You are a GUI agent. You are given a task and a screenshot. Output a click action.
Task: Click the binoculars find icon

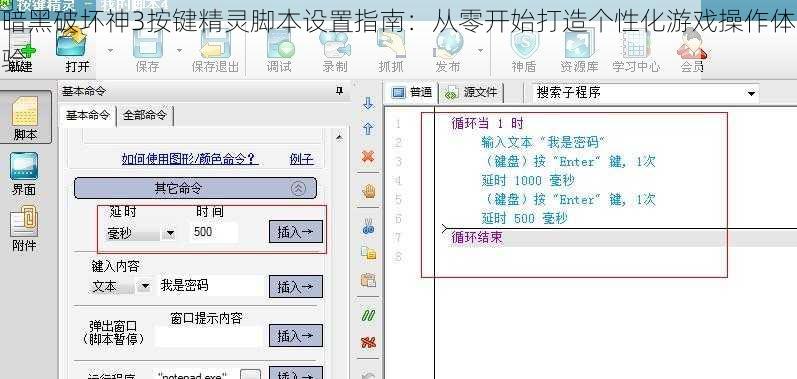coord(368,226)
